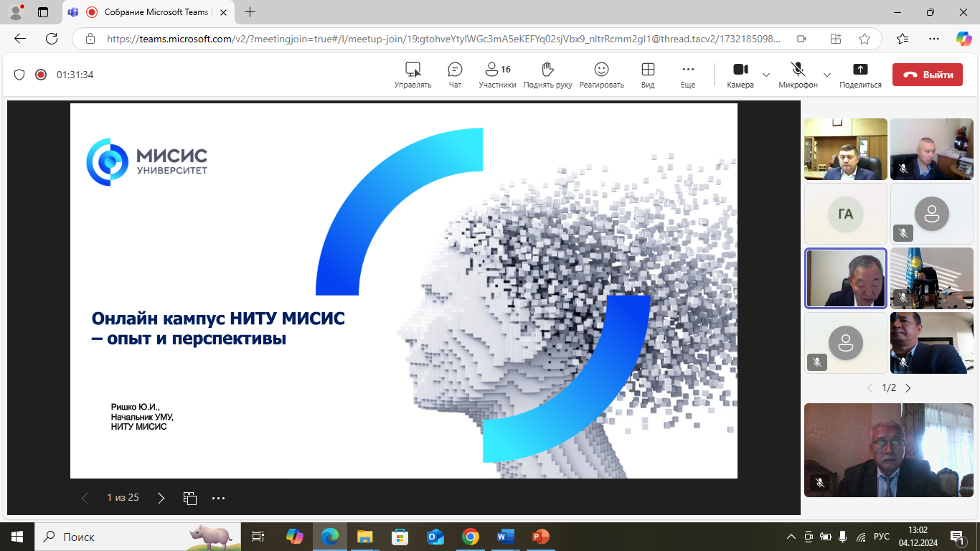Show next page of participant videos
Image resolution: width=980 pixels, height=551 pixels.
tap(908, 388)
